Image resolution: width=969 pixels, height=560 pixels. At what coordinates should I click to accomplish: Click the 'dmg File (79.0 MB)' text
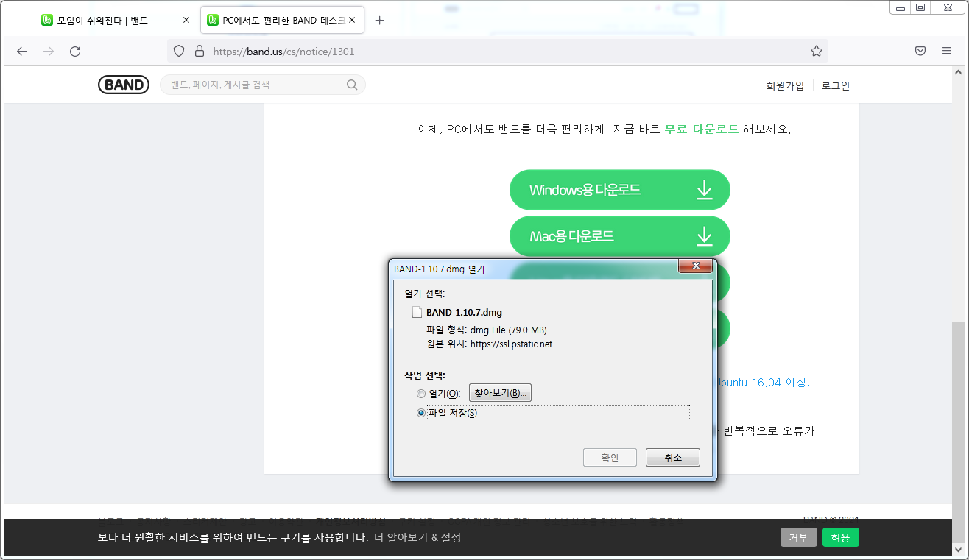pyautogui.click(x=508, y=330)
